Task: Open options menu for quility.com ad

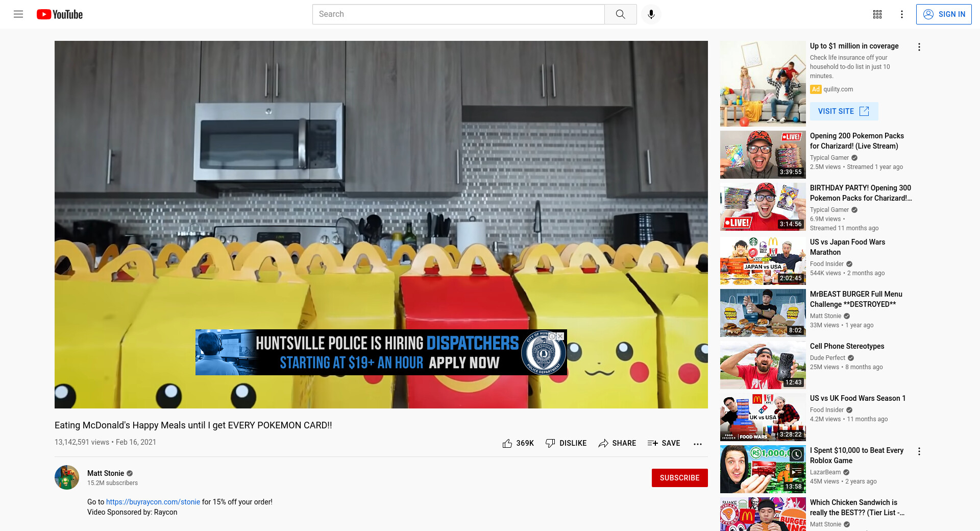Action: pyautogui.click(x=919, y=47)
